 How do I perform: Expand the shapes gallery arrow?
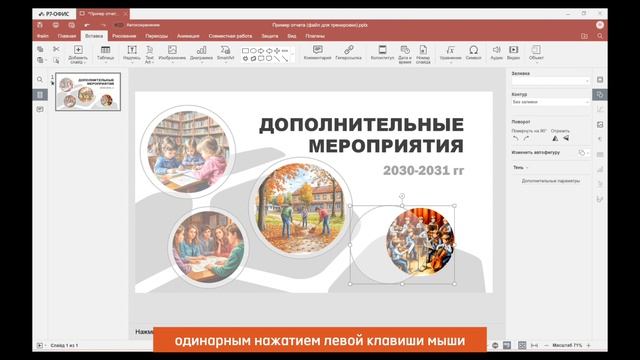(293, 54)
